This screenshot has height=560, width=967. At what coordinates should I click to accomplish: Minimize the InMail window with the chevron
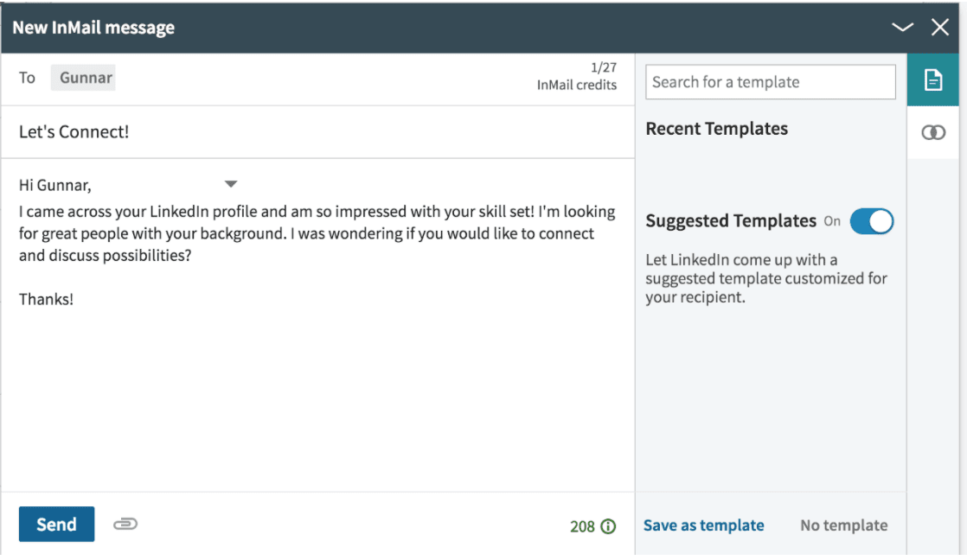click(x=902, y=27)
